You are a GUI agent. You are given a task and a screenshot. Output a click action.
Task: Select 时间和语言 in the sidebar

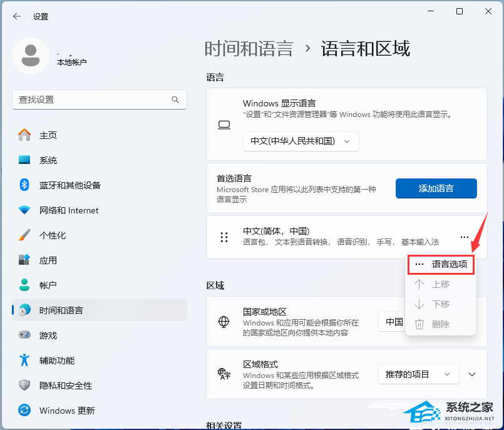pyautogui.click(x=100, y=310)
